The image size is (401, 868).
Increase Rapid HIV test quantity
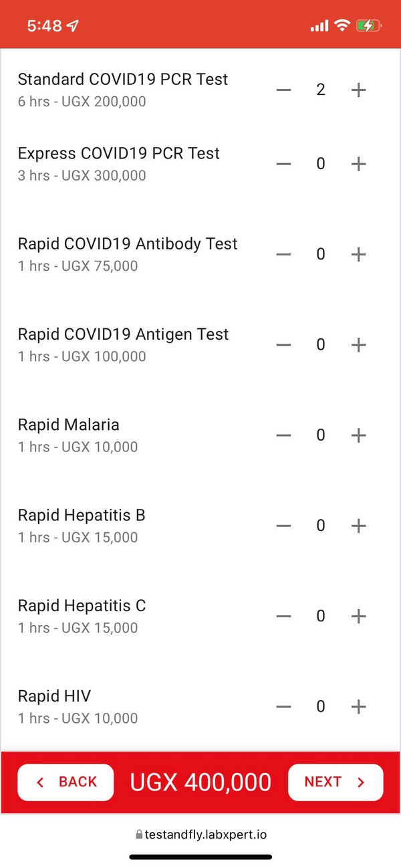pos(359,706)
